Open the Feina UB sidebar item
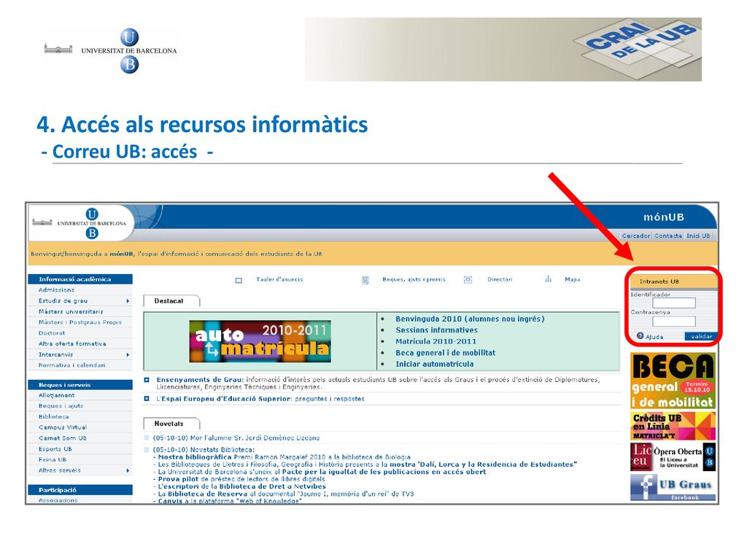The image size is (747, 560). pyautogui.click(x=53, y=460)
